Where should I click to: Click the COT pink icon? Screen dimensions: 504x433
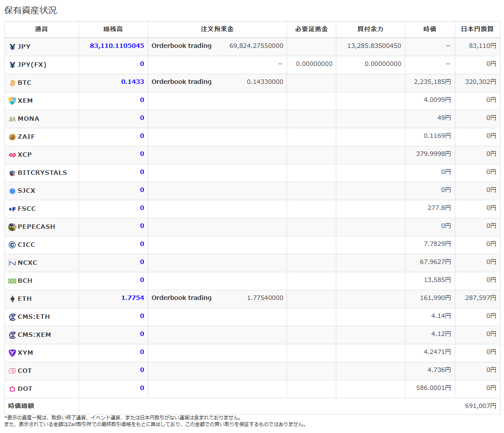click(x=12, y=371)
